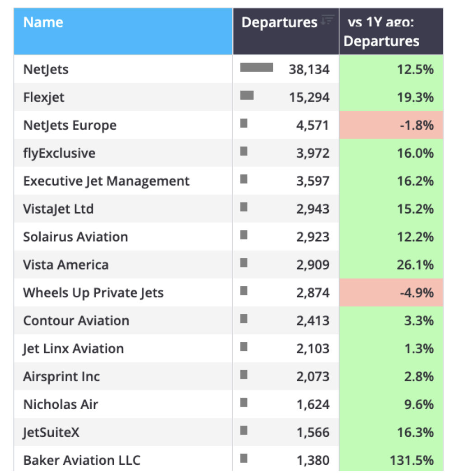
Task: Click the red -4.9% change cell
Action: point(391,293)
